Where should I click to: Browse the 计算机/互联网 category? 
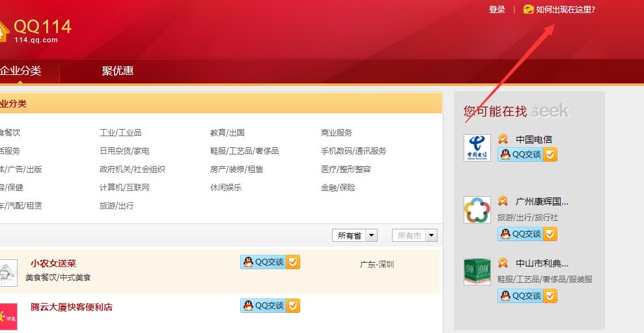124,188
